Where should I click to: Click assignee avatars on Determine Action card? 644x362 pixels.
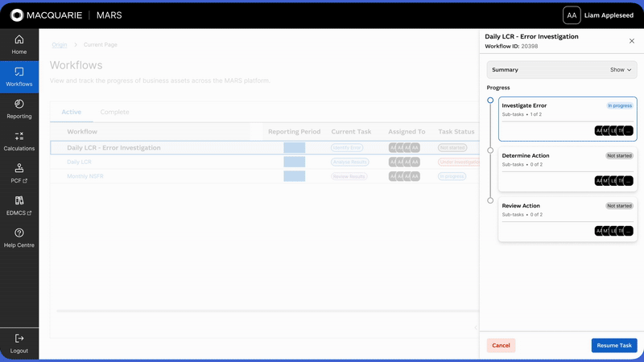(613, 180)
